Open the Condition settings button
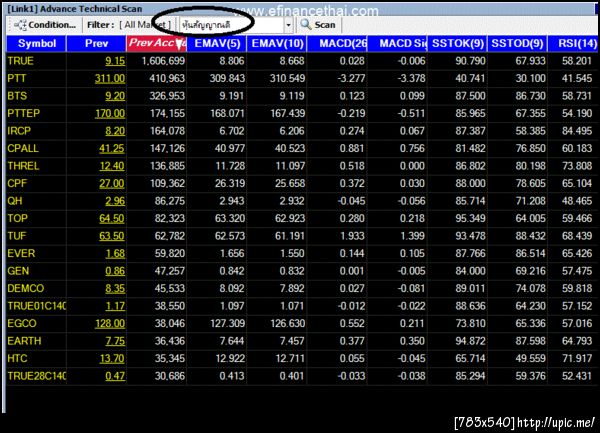600x433 pixels. 45,25
